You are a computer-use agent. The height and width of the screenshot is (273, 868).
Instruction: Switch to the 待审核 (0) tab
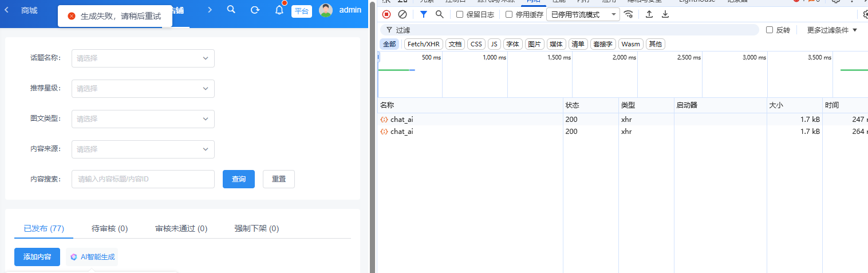(x=109, y=228)
